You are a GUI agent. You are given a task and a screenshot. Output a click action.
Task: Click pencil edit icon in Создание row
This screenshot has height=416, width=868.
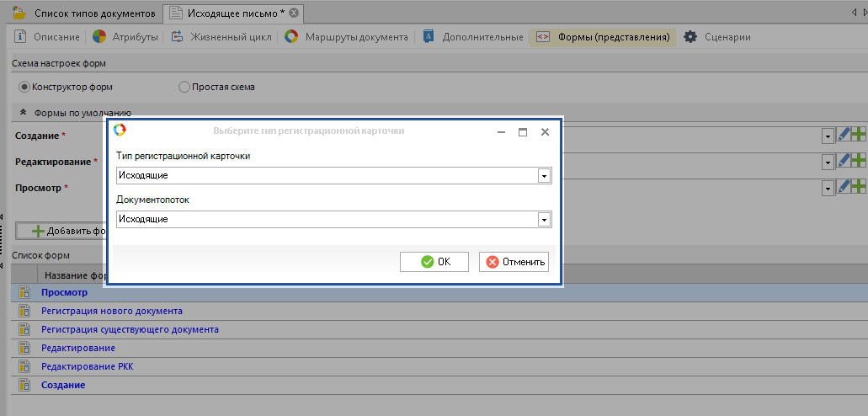coord(844,135)
